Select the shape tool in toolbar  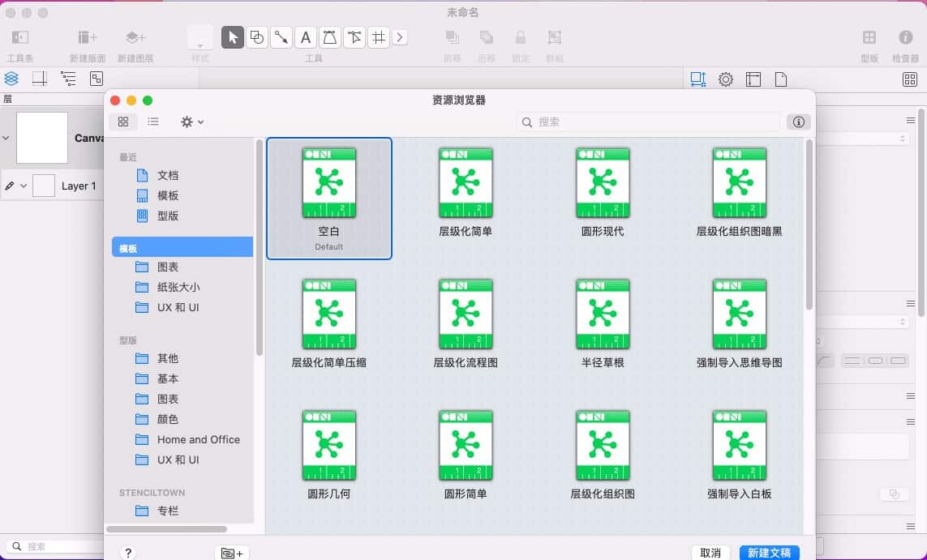pyautogui.click(x=257, y=37)
